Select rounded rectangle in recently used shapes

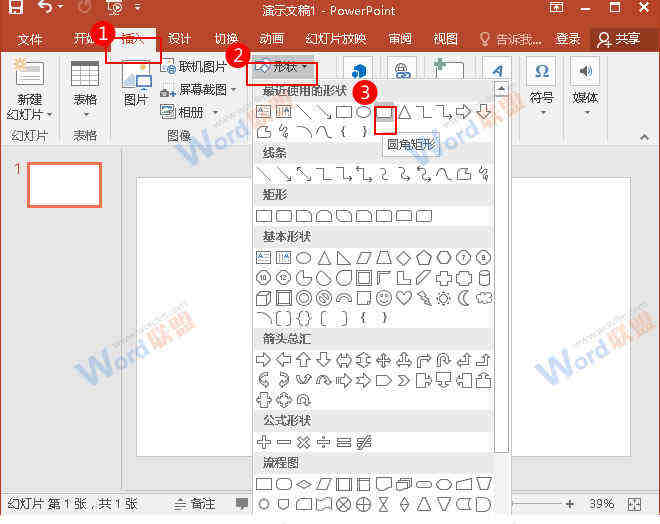coord(385,112)
